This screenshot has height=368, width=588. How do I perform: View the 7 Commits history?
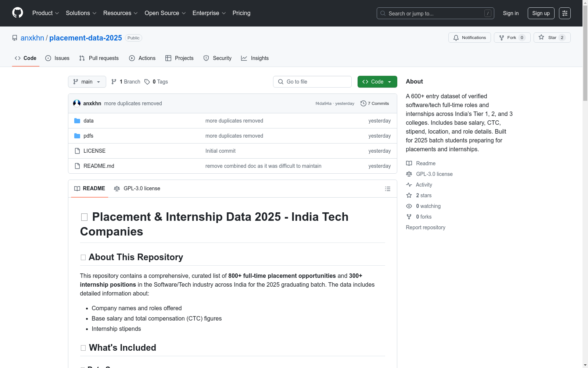pyautogui.click(x=375, y=103)
